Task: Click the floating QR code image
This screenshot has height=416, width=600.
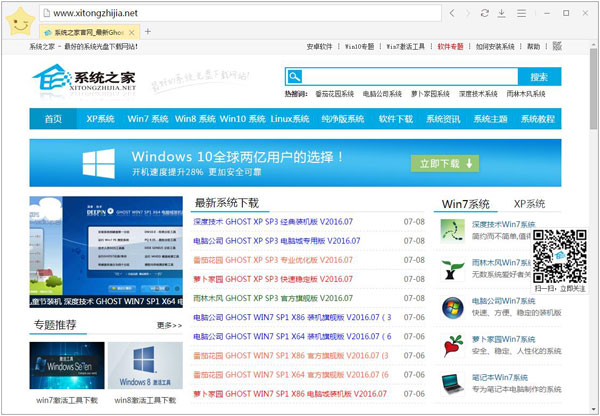Action: 560,256
